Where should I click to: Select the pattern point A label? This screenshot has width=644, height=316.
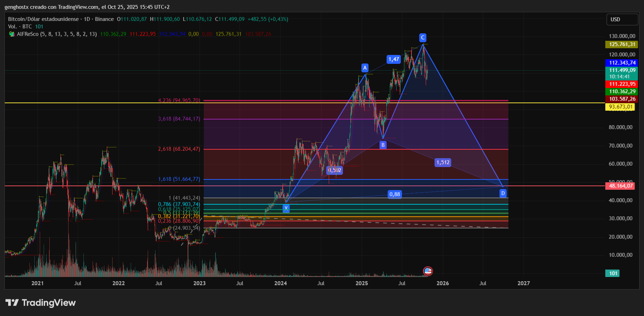pyautogui.click(x=365, y=68)
